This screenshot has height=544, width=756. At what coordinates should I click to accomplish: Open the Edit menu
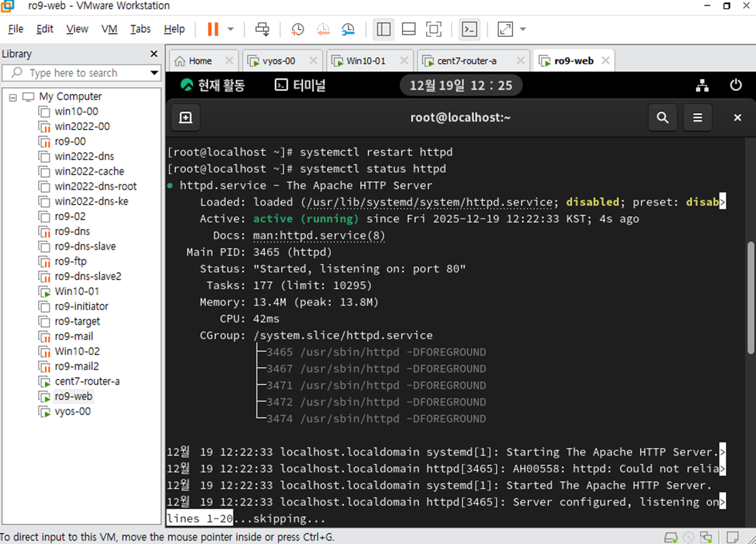pyautogui.click(x=45, y=29)
